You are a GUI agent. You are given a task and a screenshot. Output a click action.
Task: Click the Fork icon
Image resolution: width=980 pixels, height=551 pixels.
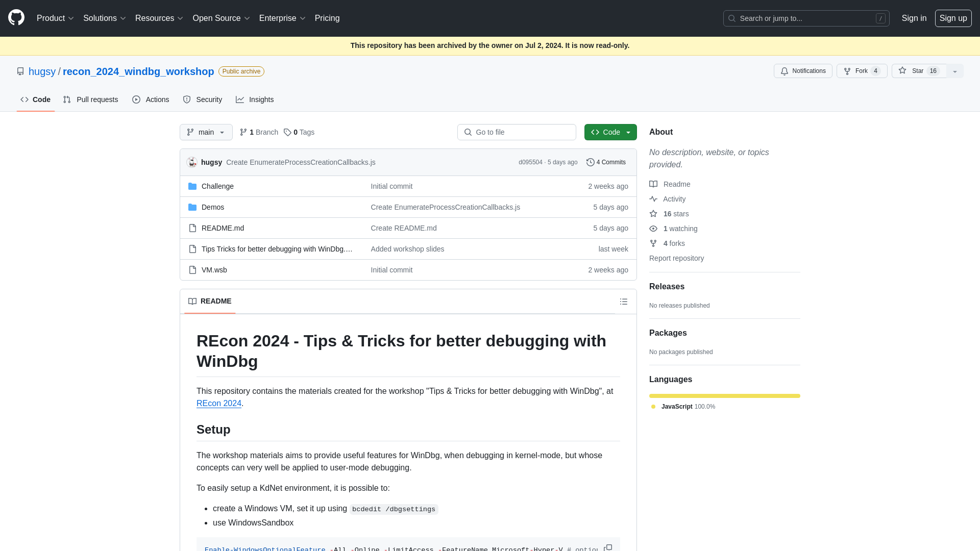pos(847,70)
